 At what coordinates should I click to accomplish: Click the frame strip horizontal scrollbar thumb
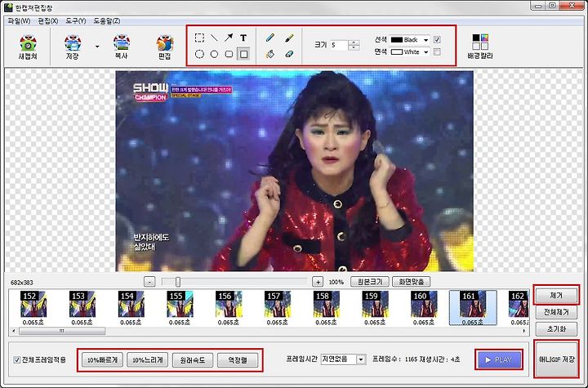[62, 331]
